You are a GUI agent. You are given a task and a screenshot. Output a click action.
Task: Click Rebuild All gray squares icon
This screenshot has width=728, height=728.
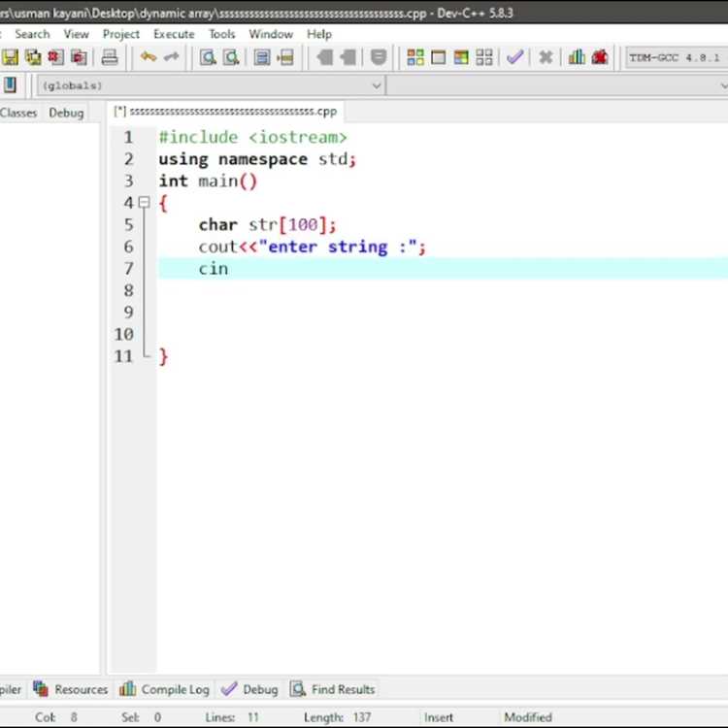[484, 57]
